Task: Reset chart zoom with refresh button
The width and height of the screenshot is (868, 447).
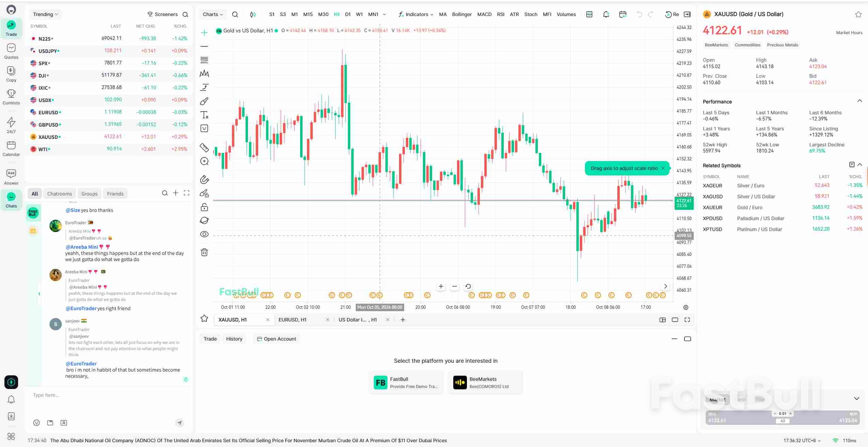Action: pyautogui.click(x=468, y=286)
